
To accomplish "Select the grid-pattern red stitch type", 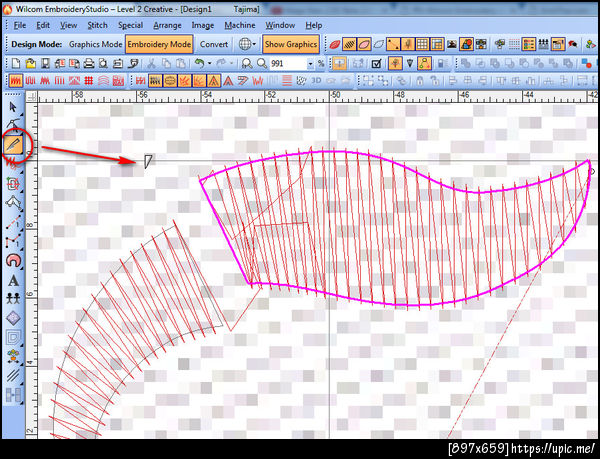I will (x=89, y=81).
